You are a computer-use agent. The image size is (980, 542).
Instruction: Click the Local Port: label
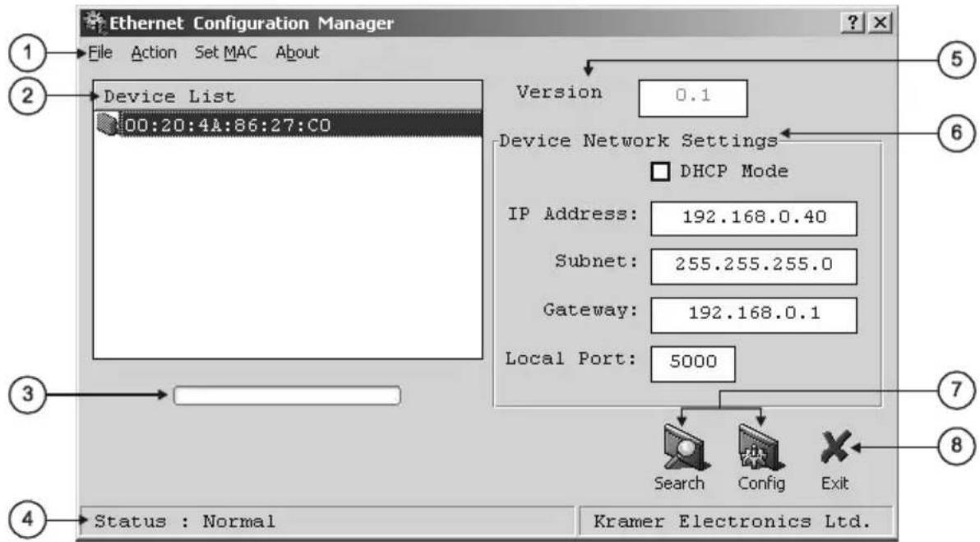[x=571, y=359]
